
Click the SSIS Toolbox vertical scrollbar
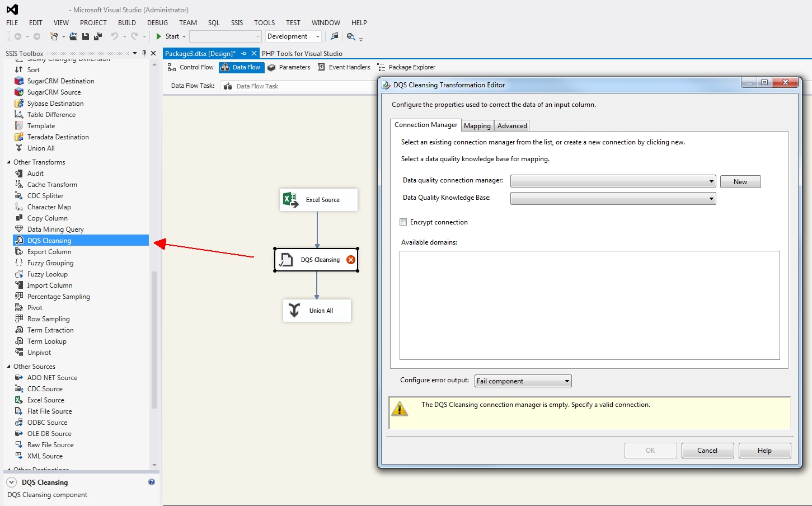tap(154, 336)
